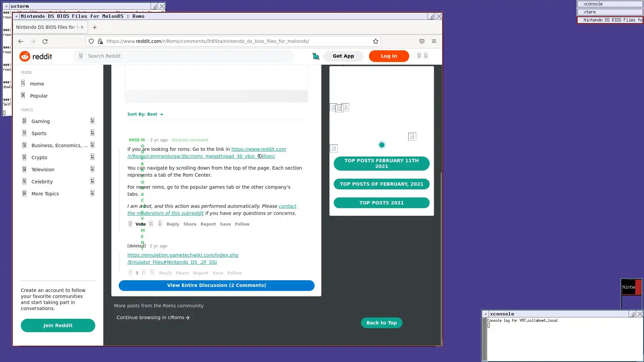Reload the current page
The image size is (644, 362).
(45, 41)
